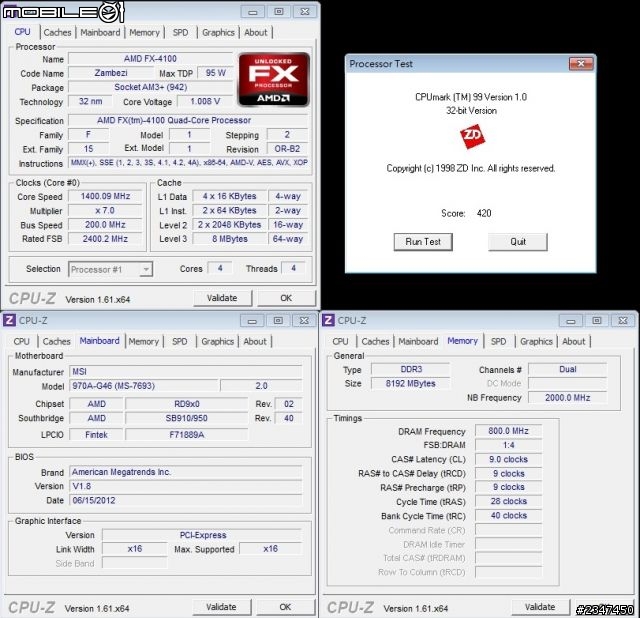Open Caches tab in Mainboard window
The width and height of the screenshot is (640, 618).
point(56,341)
